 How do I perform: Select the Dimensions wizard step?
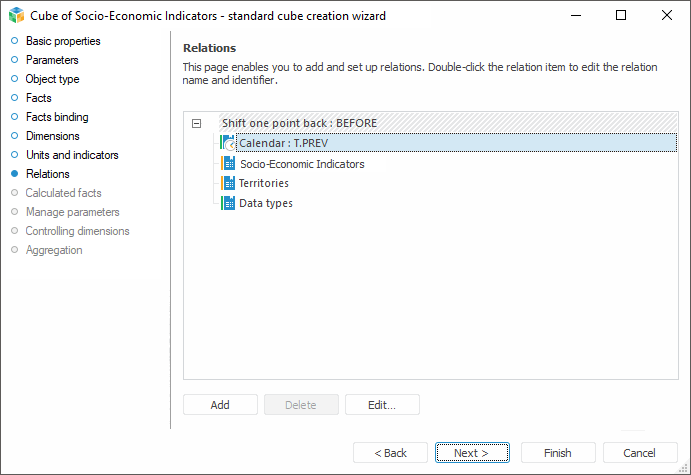[52, 136]
